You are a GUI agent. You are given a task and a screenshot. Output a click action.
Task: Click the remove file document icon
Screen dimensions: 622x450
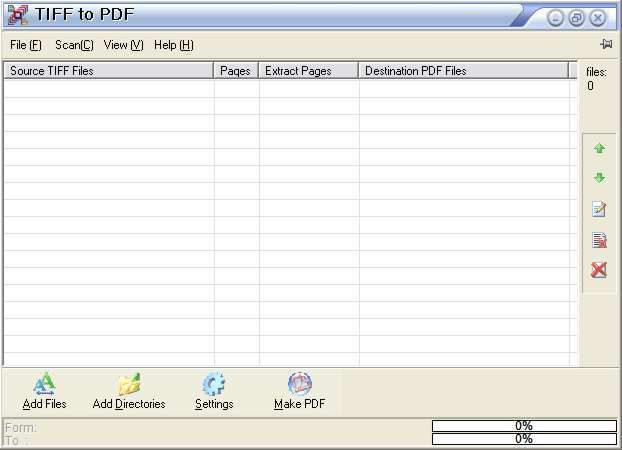[599, 240]
